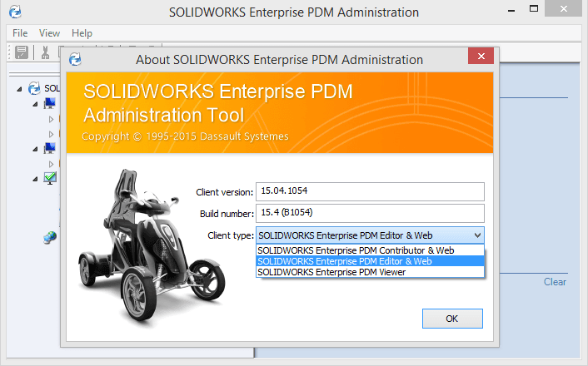Close the About dialog with the red X
This screenshot has width=588, height=366.
pyautogui.click(x=481, y=57)
